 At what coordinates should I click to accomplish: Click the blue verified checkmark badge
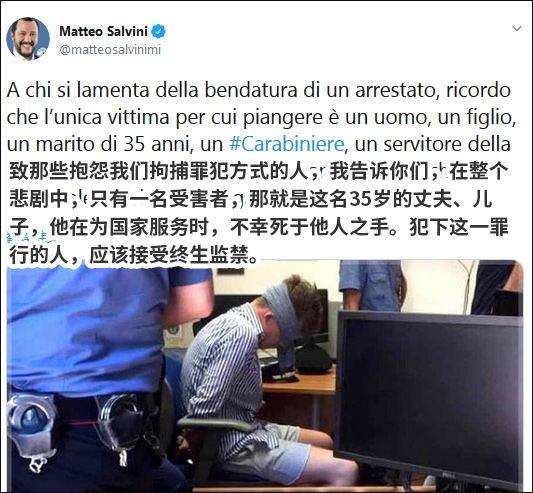158,31
